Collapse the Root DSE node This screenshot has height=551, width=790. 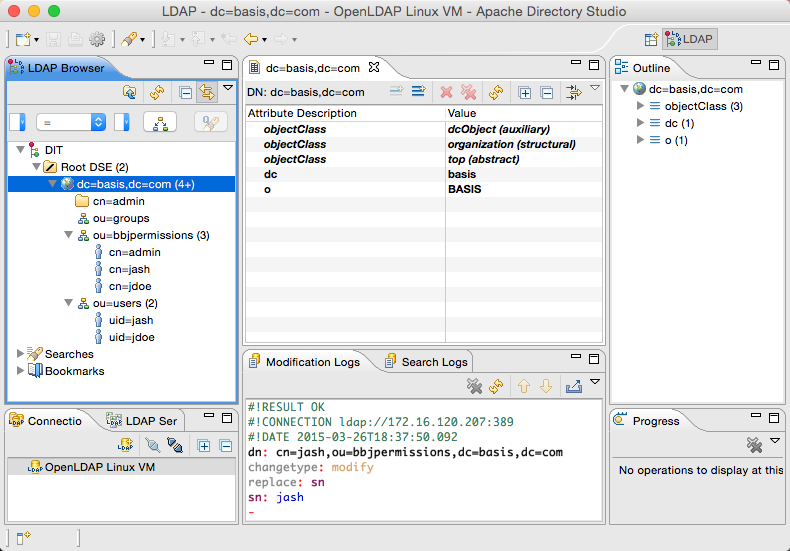[36, 167]
